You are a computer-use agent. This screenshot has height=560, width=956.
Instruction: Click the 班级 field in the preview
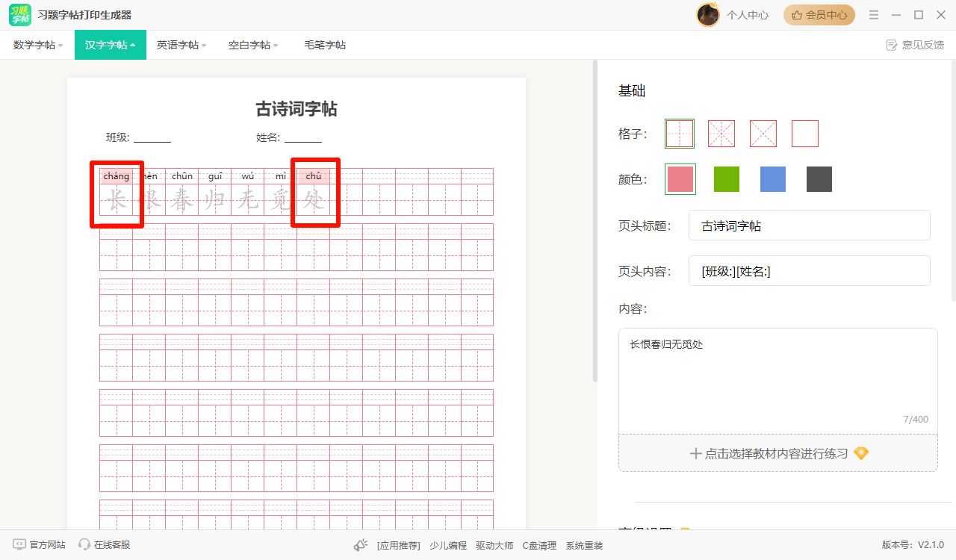[138, 137]
